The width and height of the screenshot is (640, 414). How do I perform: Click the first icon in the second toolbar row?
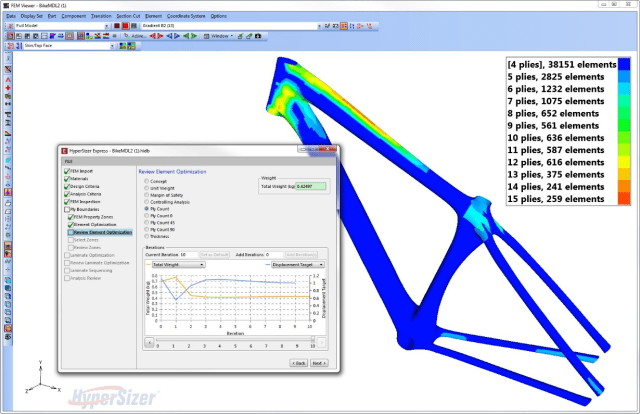11,36
